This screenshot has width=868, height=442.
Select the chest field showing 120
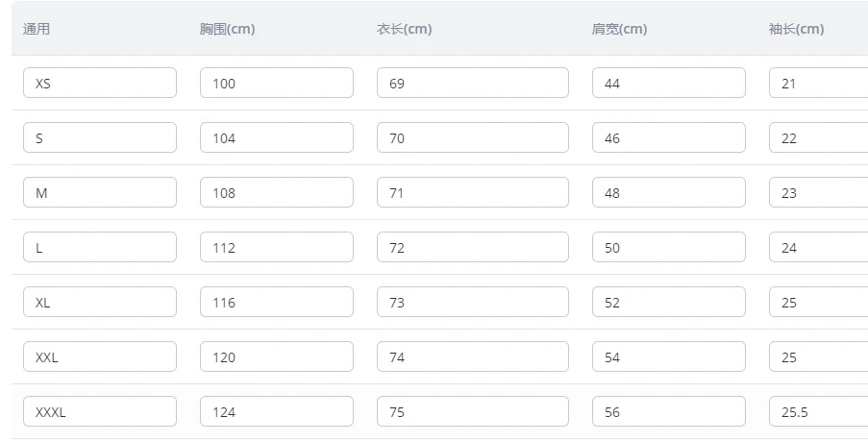[277, 356]
